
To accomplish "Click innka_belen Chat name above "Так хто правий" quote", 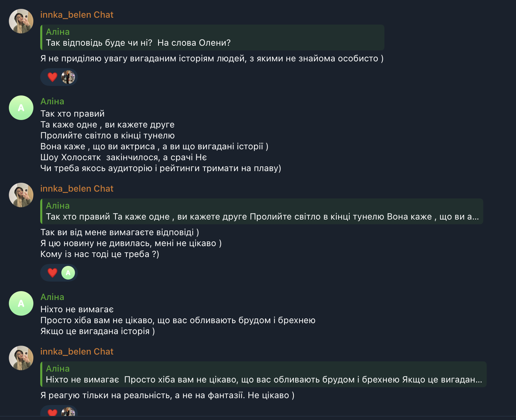I will tap(77, 189).
